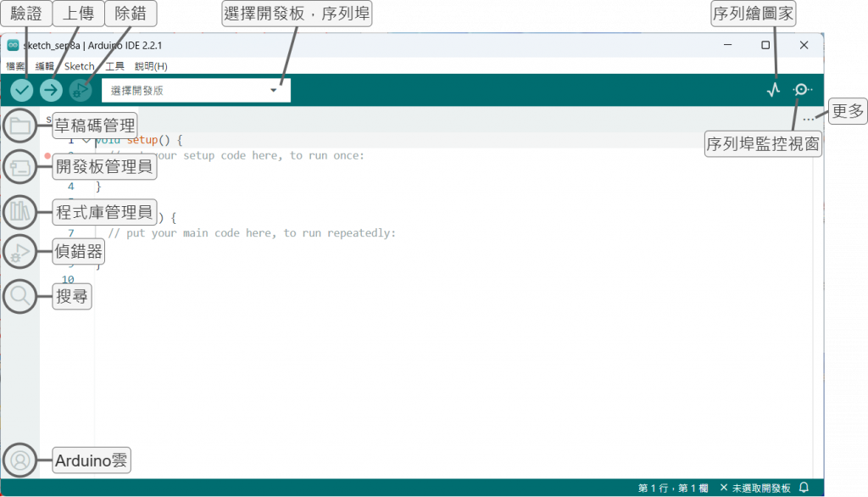Close the Arduino IDE window
Image resolution: width=868 pixels, height=497 pixels.
pyautogui.click(x=804, y=45)
